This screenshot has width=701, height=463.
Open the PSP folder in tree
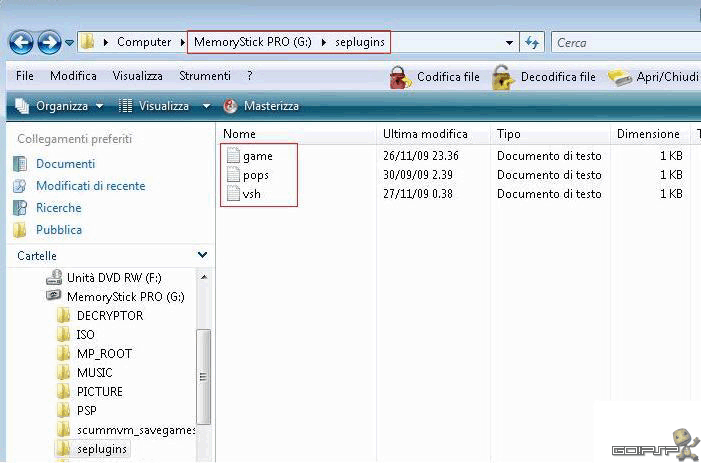pos(87,411)
